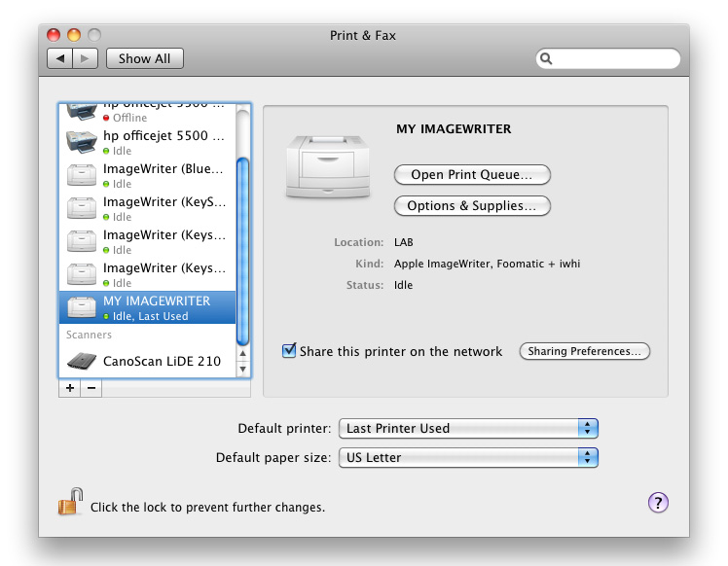728x566 pixels.
Task: Open Options & Supplies dialog
Action: point(472,205)
